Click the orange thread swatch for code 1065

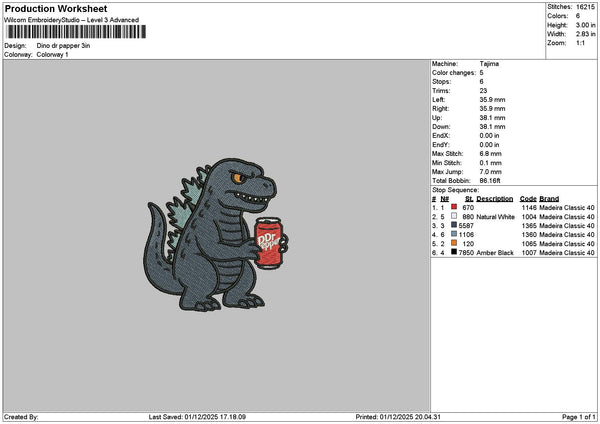tap(454, 243)
